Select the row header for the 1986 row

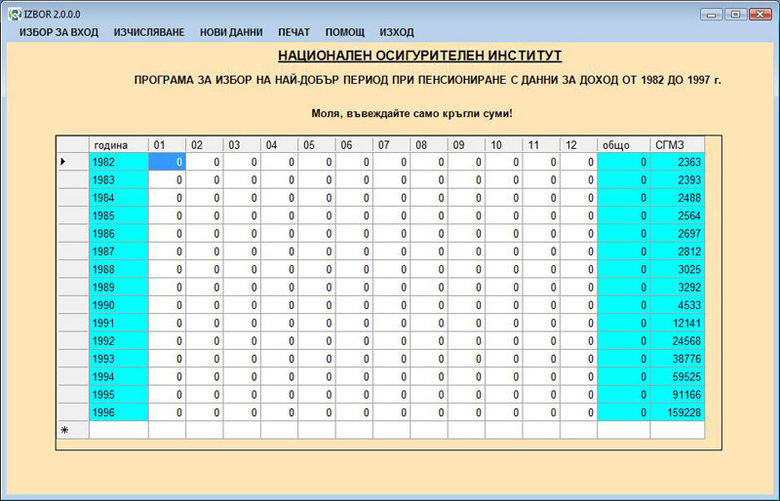click(73, 233)
